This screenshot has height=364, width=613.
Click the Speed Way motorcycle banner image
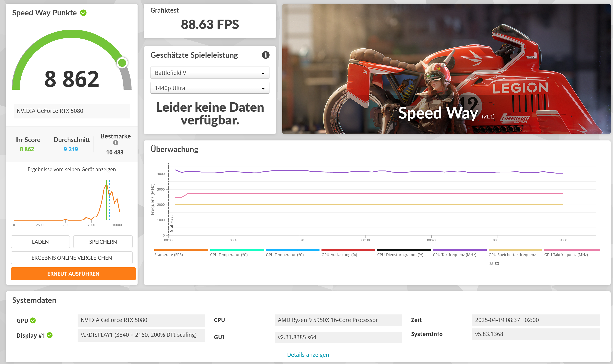pos(446,69)
